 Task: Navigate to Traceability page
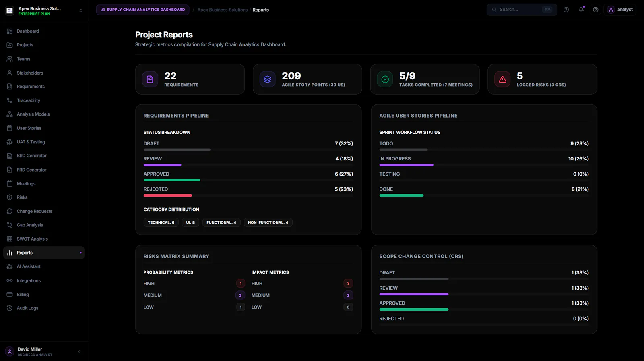tap(44, 100)
